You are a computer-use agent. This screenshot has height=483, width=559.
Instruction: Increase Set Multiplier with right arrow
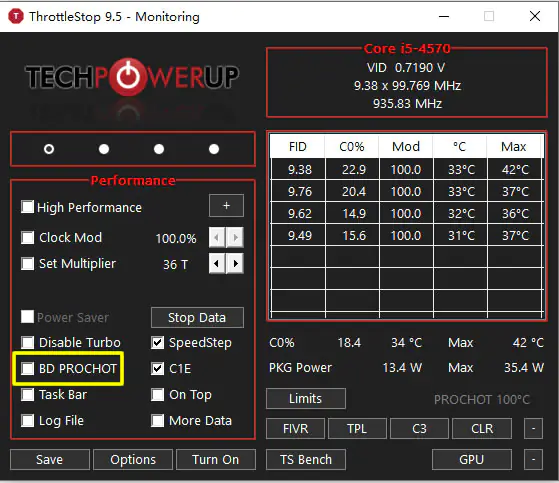[x=235, y=264]
